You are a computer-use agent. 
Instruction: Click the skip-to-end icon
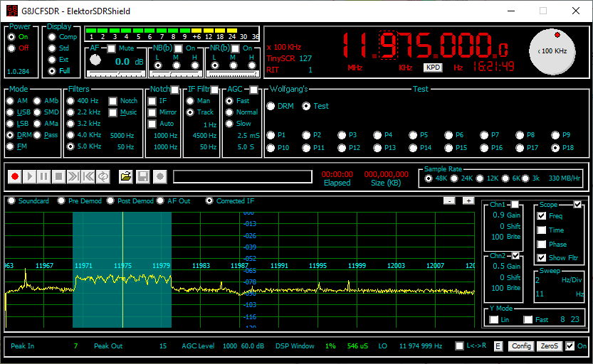(x=73, y=176)
